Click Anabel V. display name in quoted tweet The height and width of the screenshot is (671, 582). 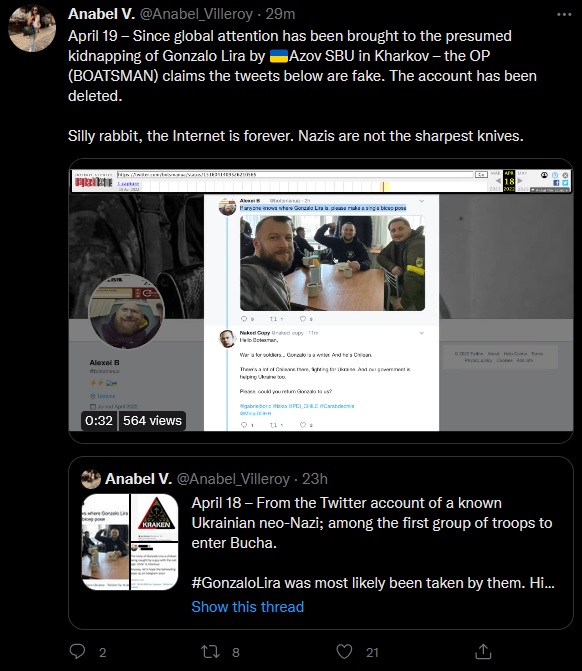138,479
